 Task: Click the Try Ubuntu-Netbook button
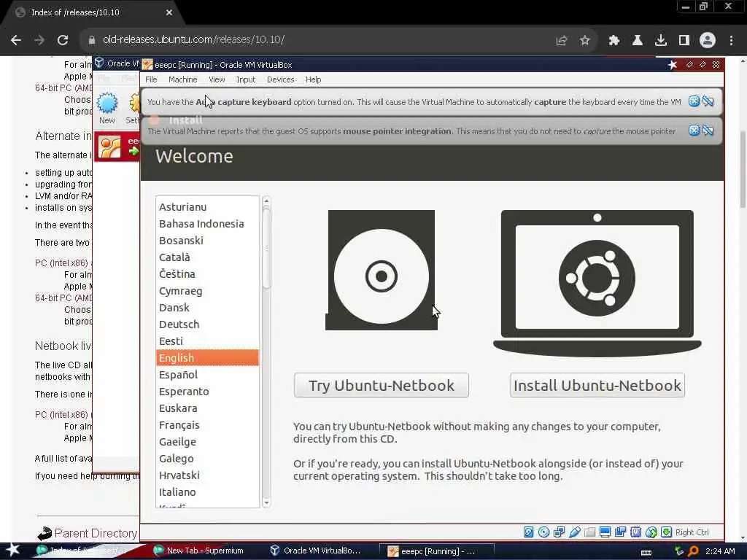point(382,385)
